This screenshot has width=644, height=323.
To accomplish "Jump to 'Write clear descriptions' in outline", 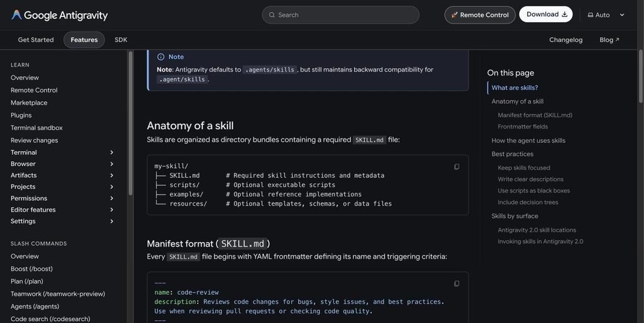I will click(x=530, y=179).
